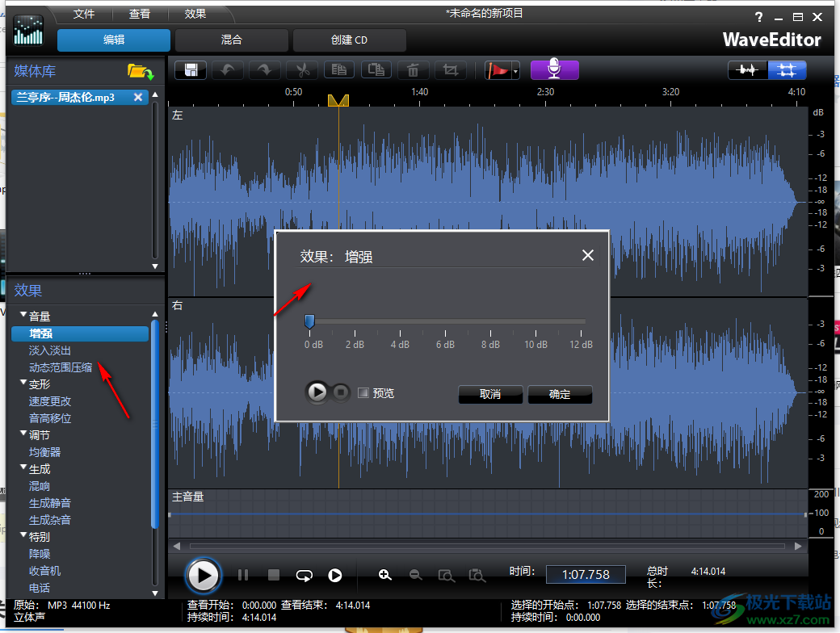Toggle loop playback mode

click(x=304, y=575)
